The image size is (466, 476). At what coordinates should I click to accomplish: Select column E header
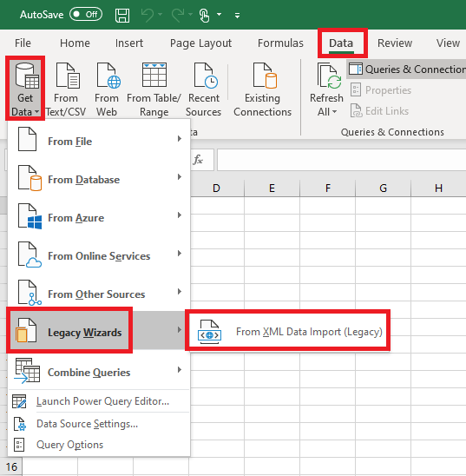(272, 188)
